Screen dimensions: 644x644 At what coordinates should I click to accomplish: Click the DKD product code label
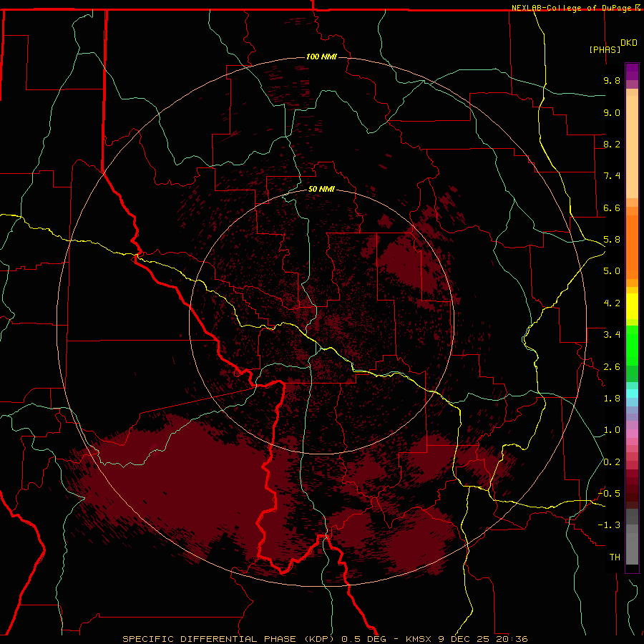[x=629, y=43]
